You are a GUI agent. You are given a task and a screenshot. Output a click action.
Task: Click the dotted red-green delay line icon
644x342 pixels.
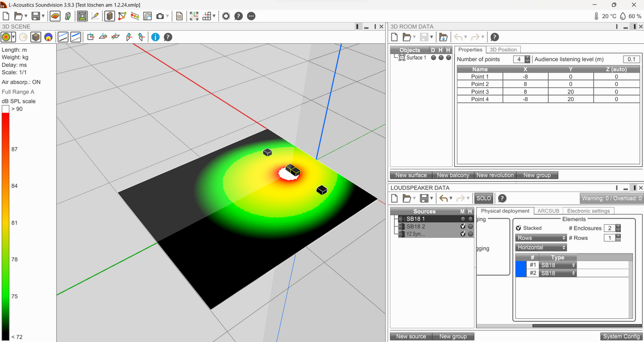[134, 16]
